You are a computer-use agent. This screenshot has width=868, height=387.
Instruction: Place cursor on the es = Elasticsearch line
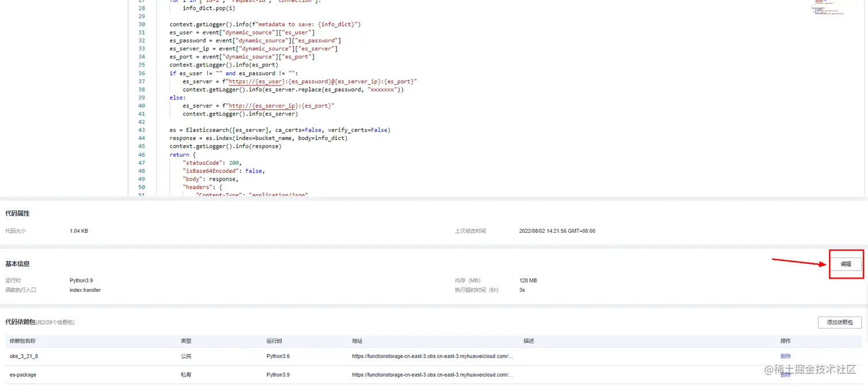click(280, 130)
